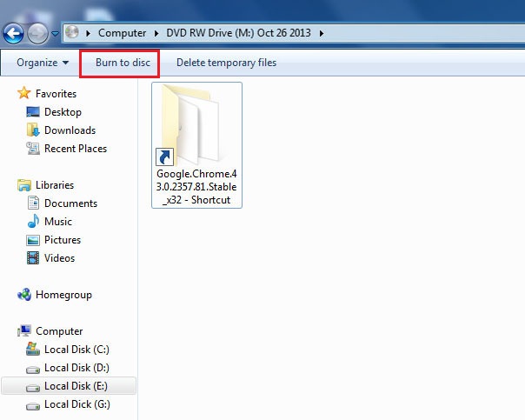
Task: Click the Music note icon
Action: pos(33,221)
